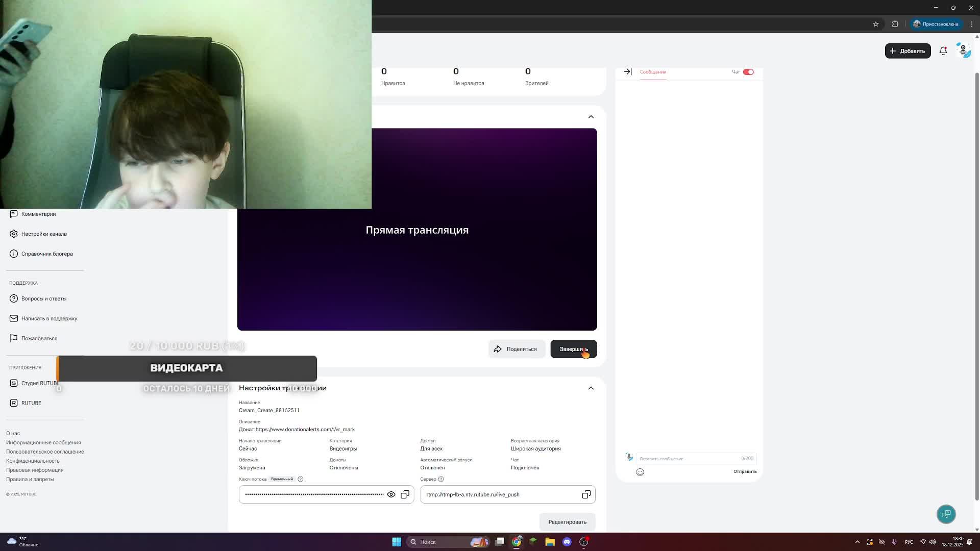Open channel settings in sidebar
This screenshot has height=551, width=980.
(x=44, y=234)
